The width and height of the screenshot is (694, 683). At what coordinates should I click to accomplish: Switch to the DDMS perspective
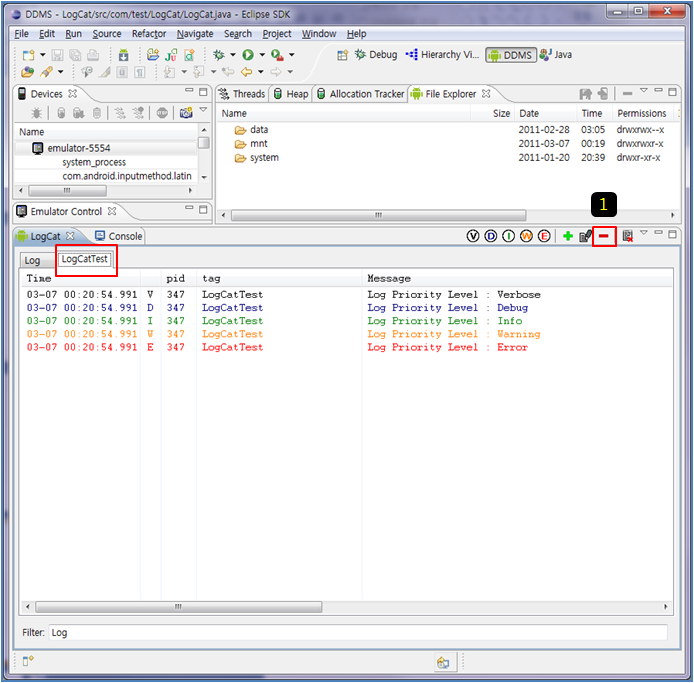[510, 55]
